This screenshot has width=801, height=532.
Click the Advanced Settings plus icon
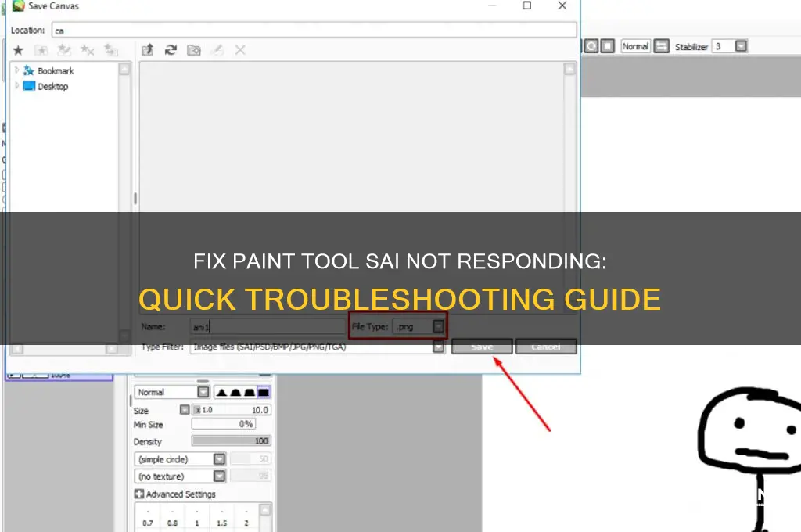pos(139,494)
